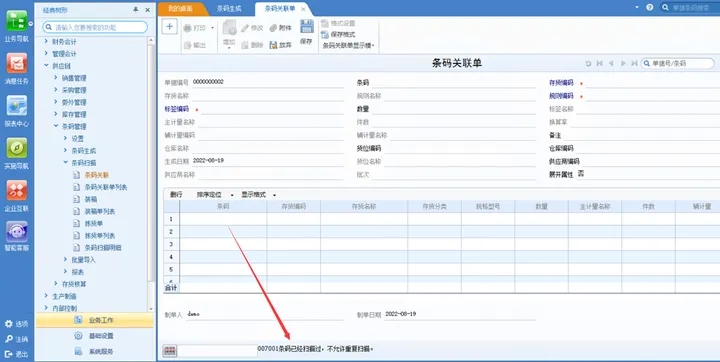
Task: Open 报表中心 from the sidebar
Action: tap(17, 111)
